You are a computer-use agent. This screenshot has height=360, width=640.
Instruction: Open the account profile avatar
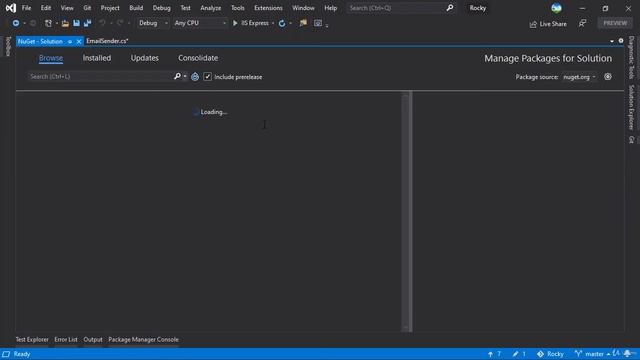pyautogui.click(x=556, y=8)
